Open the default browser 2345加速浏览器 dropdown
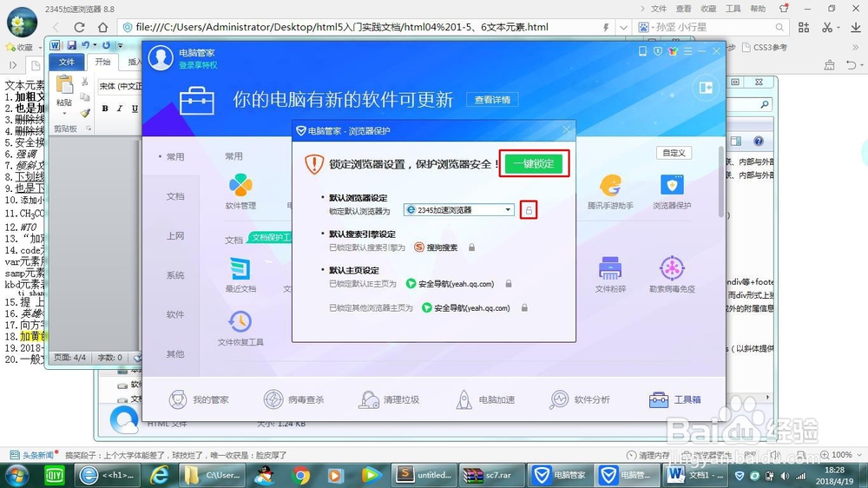The width and height of the screenshot is (868, 488). [x=459, y=210]
